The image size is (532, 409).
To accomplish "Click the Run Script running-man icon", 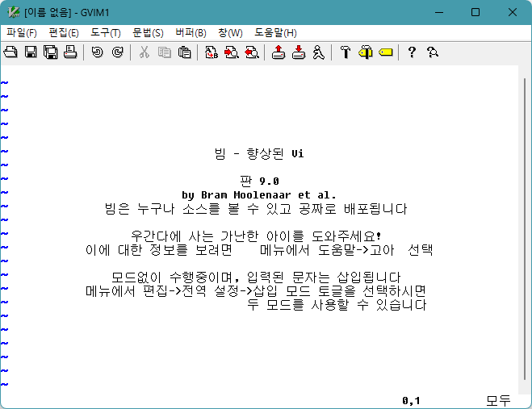I will 318,52.
